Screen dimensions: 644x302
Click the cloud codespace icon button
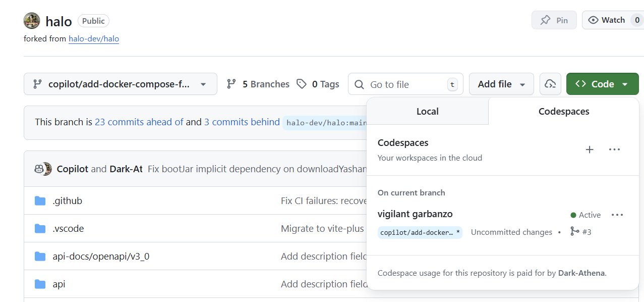[550, 84]
